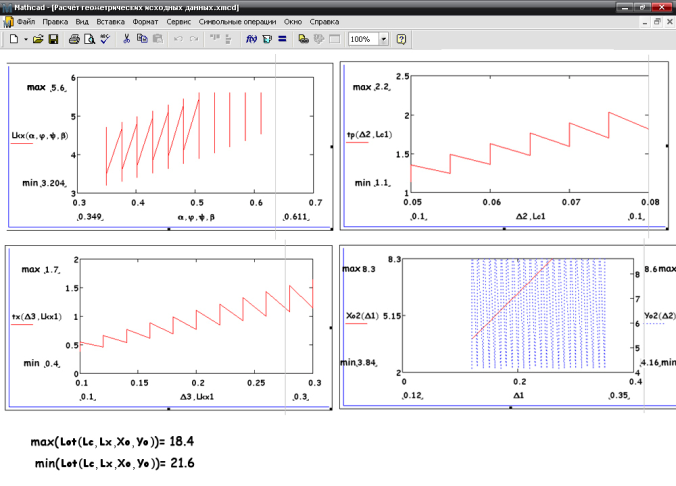
Task: Click the Paste icon in the toolbar
Action: [x=157, y=39]
